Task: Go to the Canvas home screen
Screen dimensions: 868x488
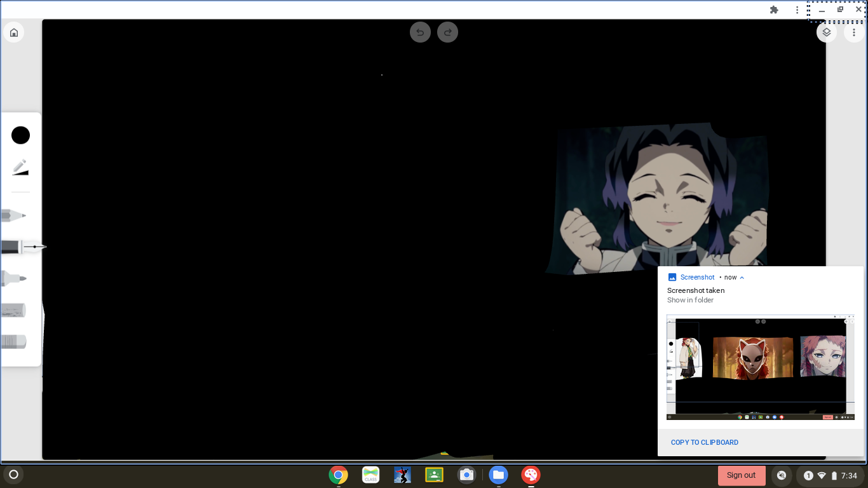Action: (x=14, y=32)
